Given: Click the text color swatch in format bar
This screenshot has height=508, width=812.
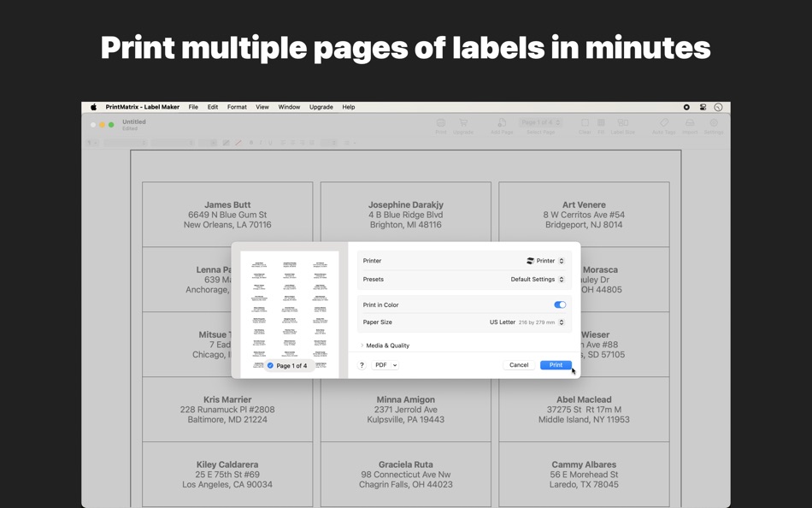Looking at the screenshot, I should pos(226,143).
